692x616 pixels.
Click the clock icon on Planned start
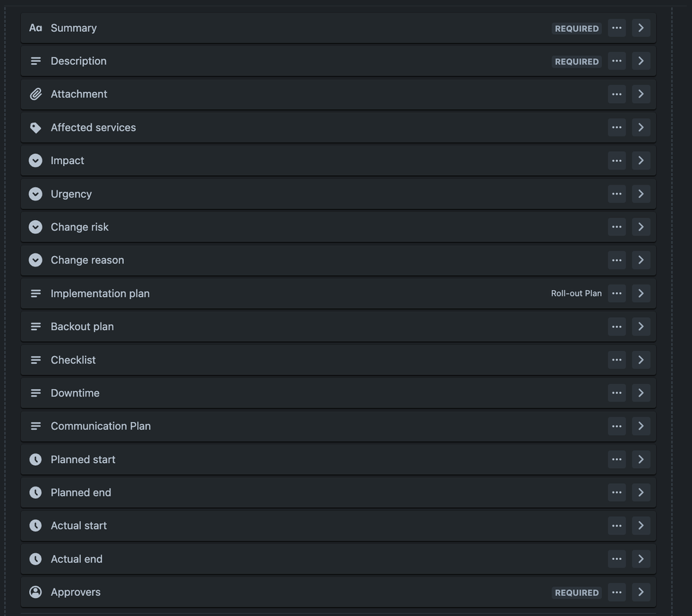click(x=35, y=459)
